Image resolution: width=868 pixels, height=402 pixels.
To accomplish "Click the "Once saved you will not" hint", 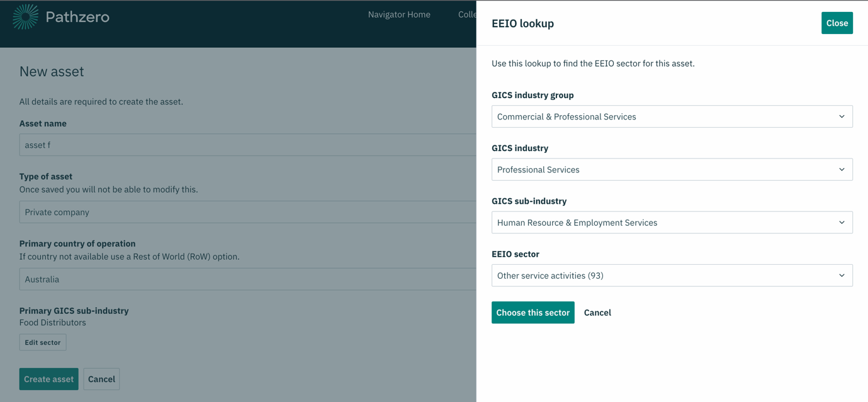I will click(108, 189).
